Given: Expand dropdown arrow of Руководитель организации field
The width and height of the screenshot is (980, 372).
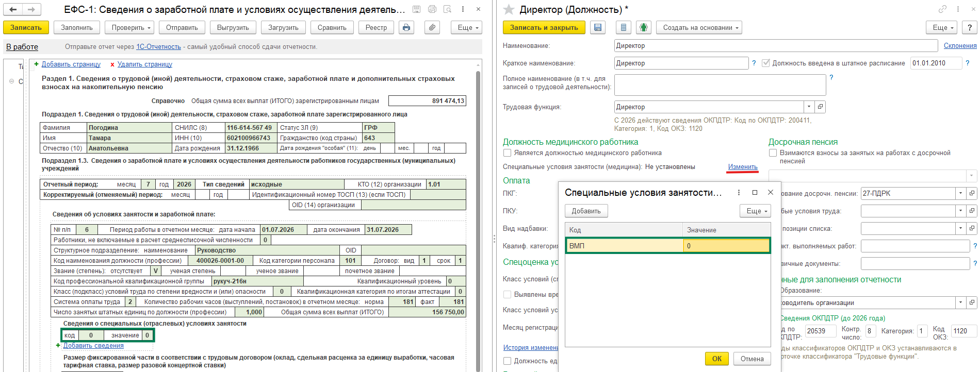Looking at the screenshot, I should (x=960, y=302).
